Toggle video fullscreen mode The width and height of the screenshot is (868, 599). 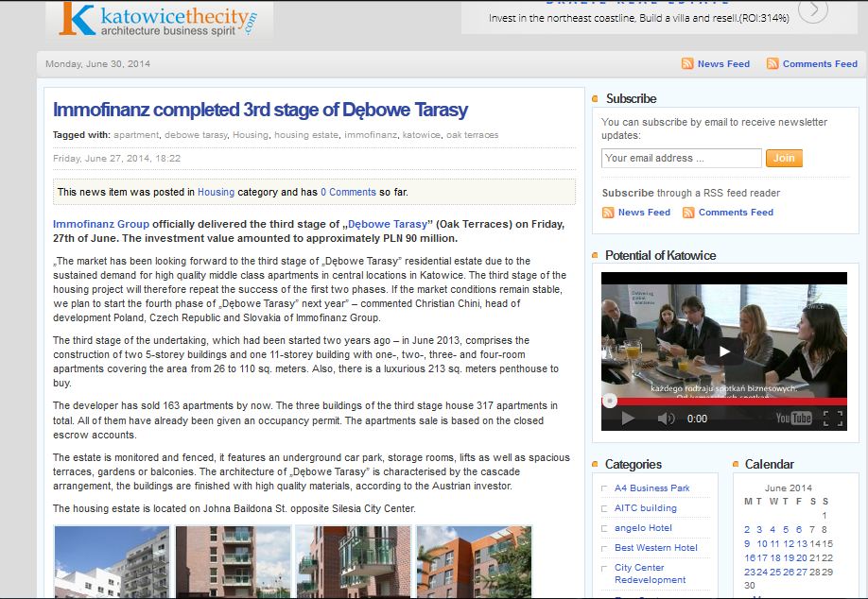[x=833, y=419]
